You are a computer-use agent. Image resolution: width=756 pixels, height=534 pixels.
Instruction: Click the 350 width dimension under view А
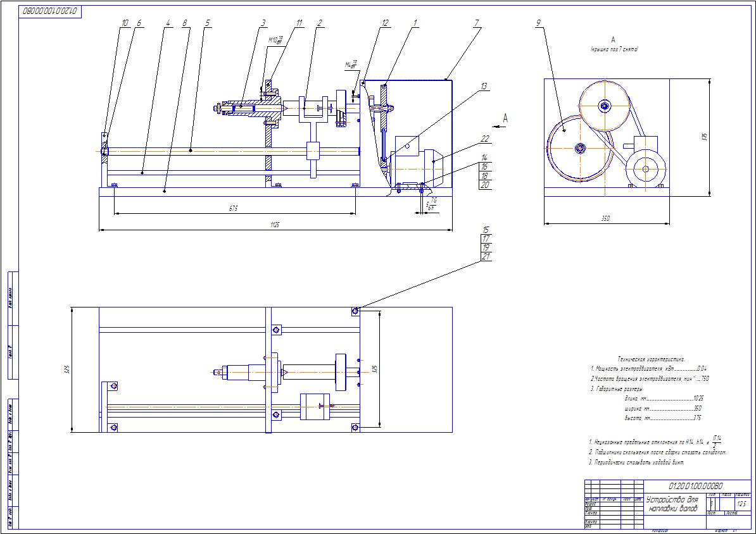pyautogui.click(x=605, y=218)
